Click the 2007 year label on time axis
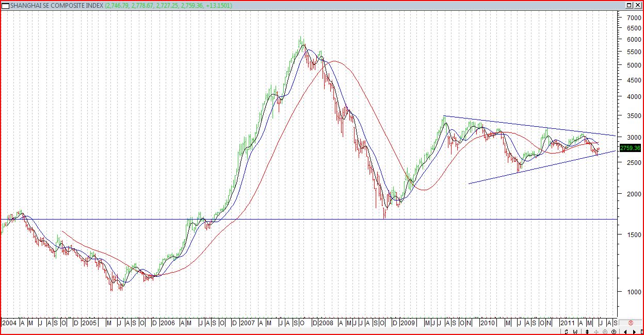The width and height of the screenshot is (644, 335). click(x=248, y=323)
